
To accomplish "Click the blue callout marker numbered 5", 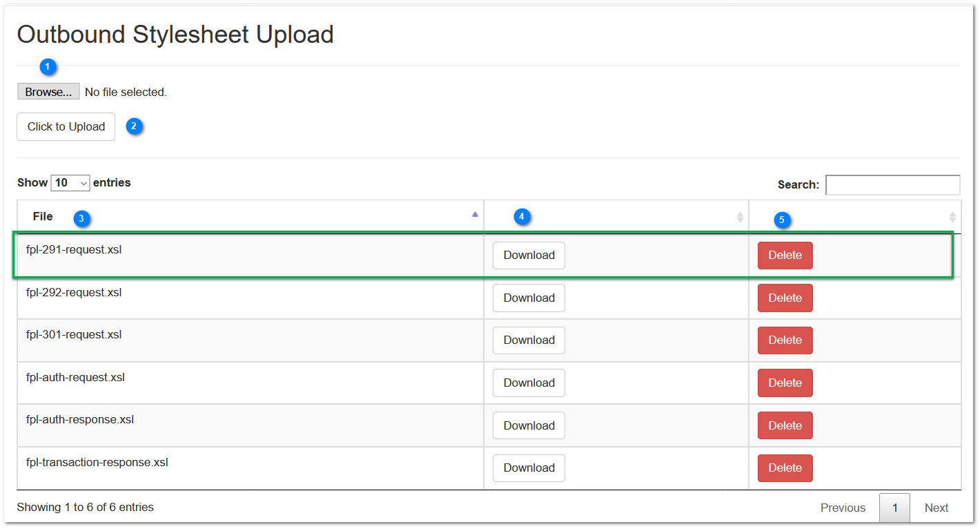I will 781,220.
